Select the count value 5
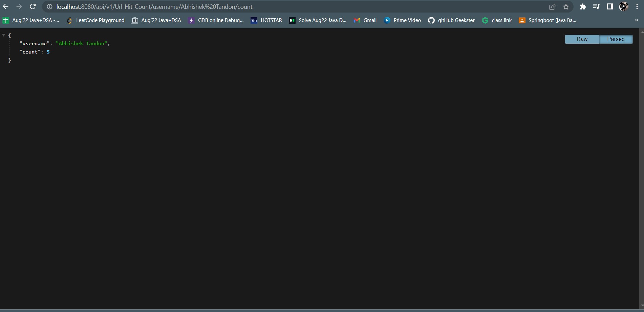This screenshot has width=644, height=312. 48,52
